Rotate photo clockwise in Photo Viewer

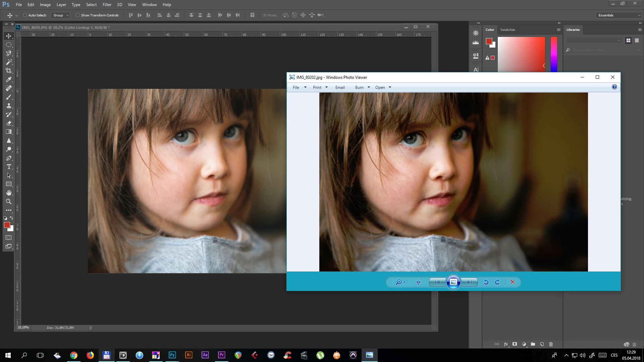point(497,282)
